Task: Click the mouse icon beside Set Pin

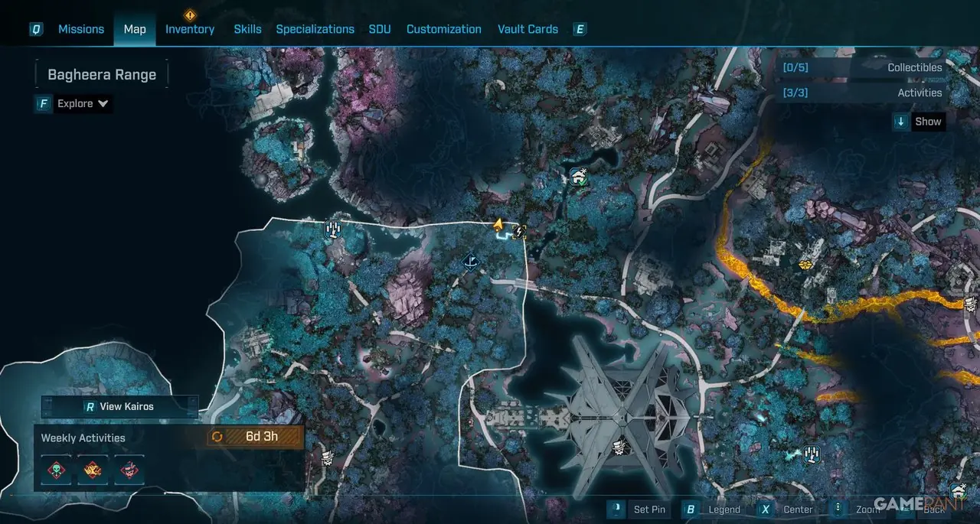Action: [616, 509]
